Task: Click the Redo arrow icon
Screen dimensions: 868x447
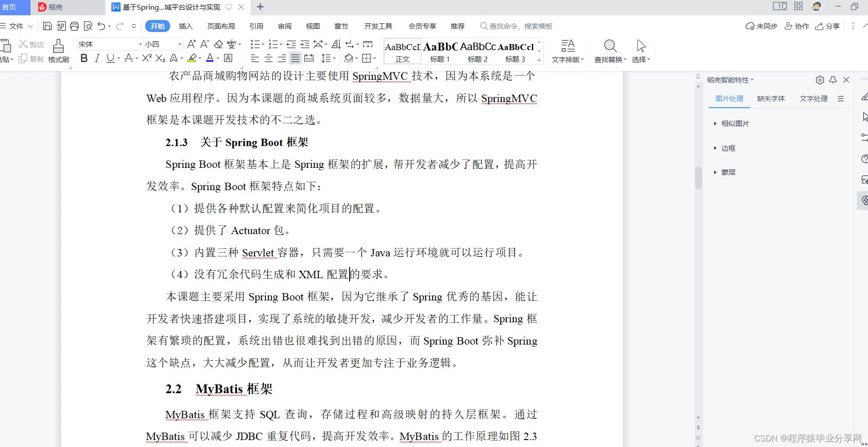Action: coord(120,26)
